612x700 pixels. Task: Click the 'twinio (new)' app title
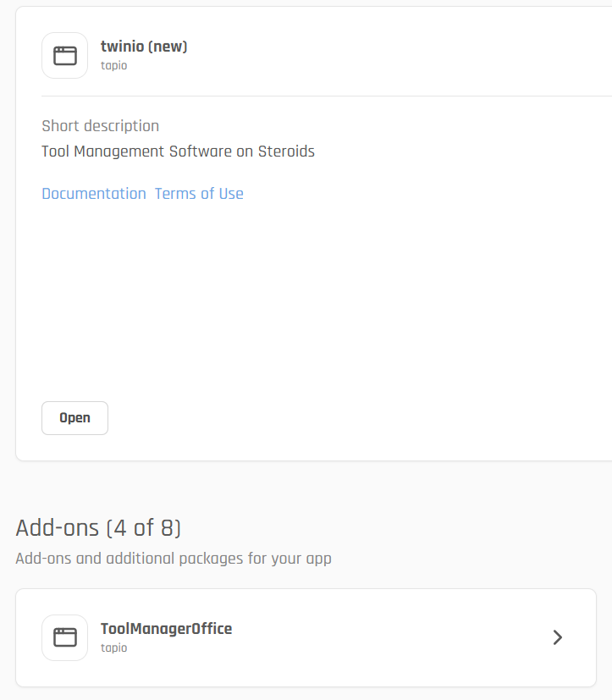click(x=144, y=47)
